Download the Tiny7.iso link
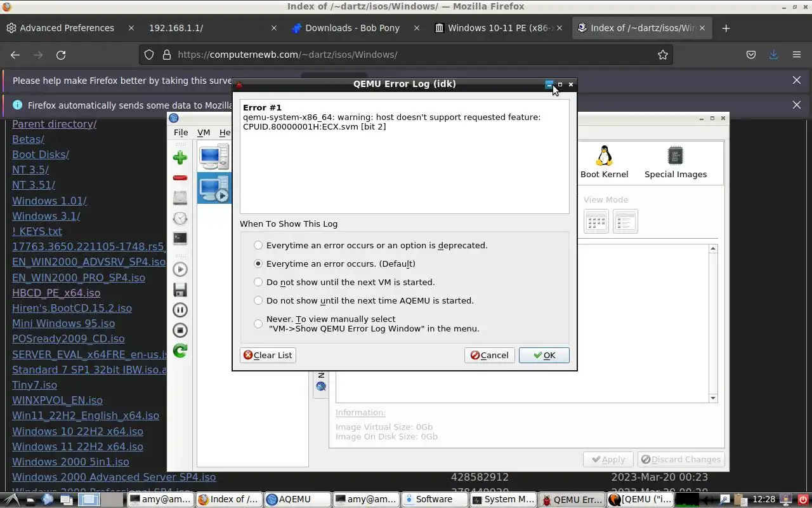Viewport: 812px width, 508px height. point(34,385)
